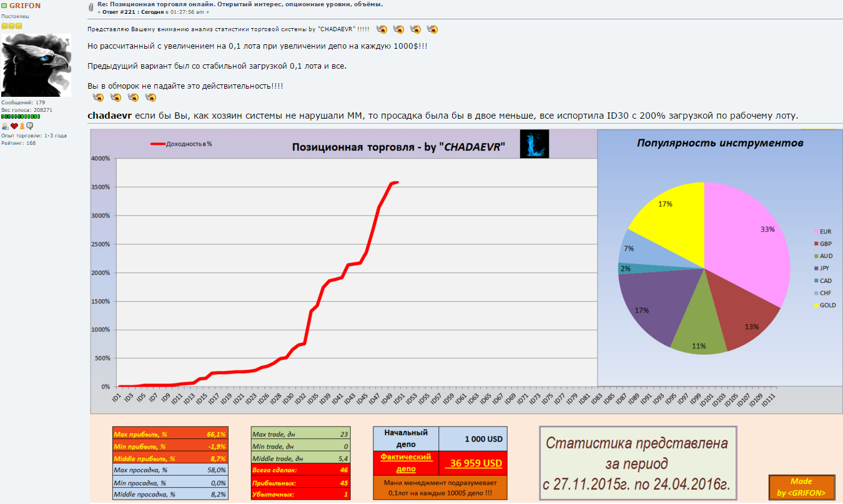
Task: Click the green voice-weight reputation bar
Action: coord(21,117)
